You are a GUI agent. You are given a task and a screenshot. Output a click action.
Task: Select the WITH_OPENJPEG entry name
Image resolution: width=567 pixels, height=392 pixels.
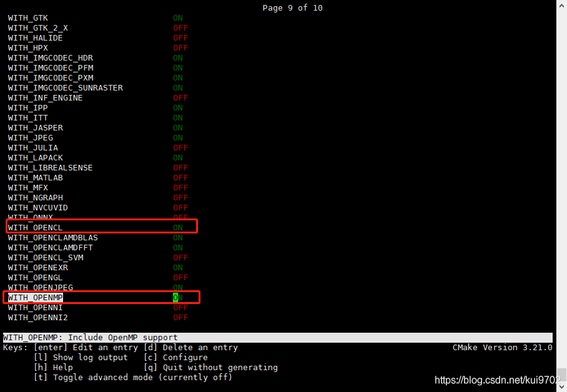click(41, 288)
